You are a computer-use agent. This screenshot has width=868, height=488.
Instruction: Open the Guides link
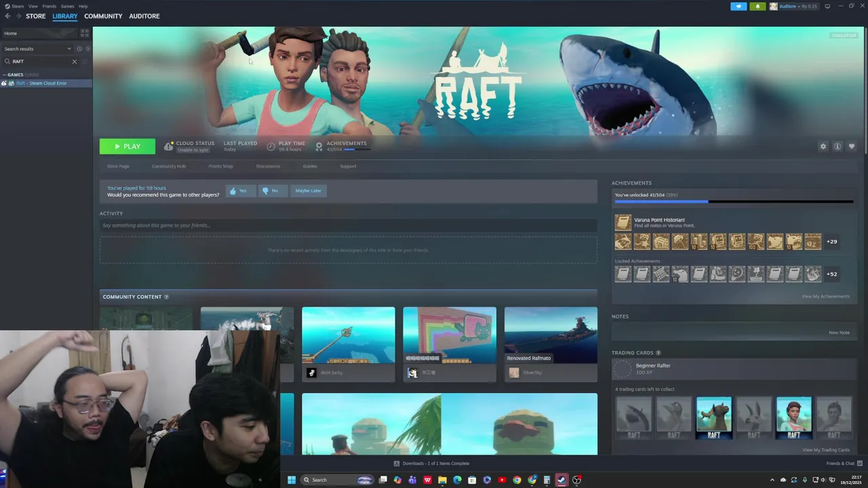click(x=310, y=166)
